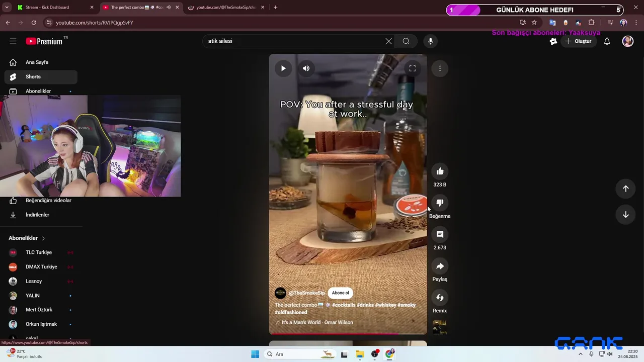644x362 pixels.
Task: Click the #whiskey hashtag
Action: pyautogui.click(x=385, y=305)
